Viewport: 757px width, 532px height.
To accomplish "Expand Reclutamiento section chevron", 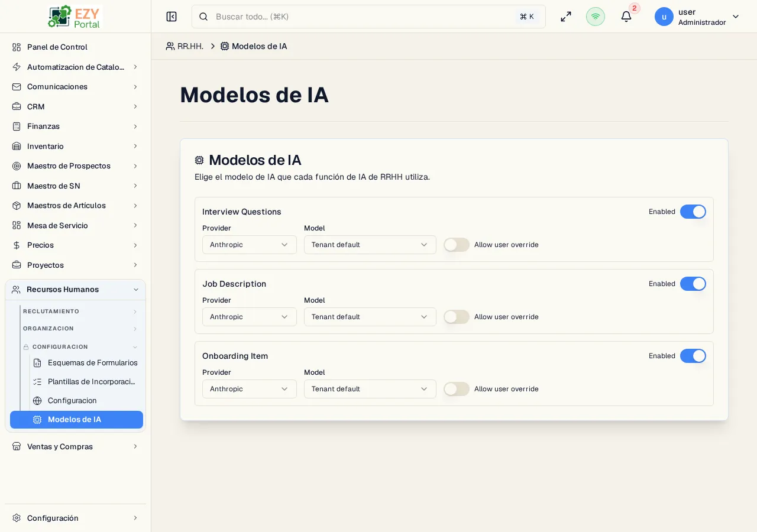I will [x=135, y=312].
